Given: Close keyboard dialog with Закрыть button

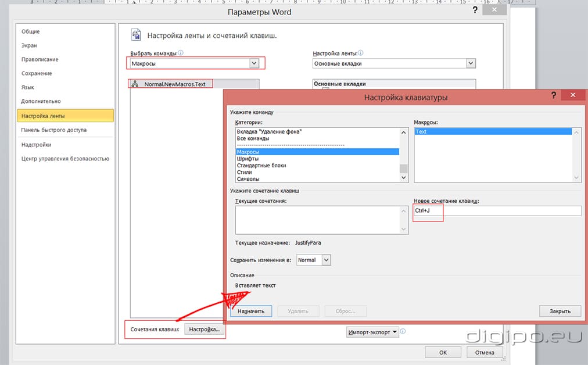Looking at the screenshot, I should [560, 311].
